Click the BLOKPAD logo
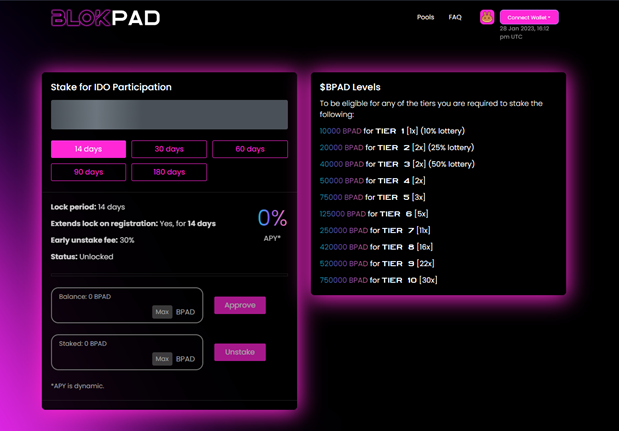 tap(106, 18)
